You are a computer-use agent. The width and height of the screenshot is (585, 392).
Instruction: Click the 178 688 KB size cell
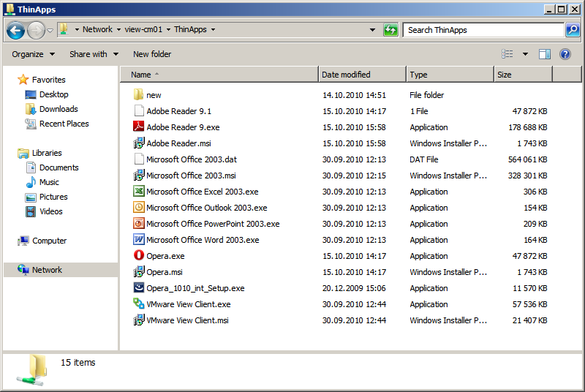pyautogui.click(x=527, y=127)
